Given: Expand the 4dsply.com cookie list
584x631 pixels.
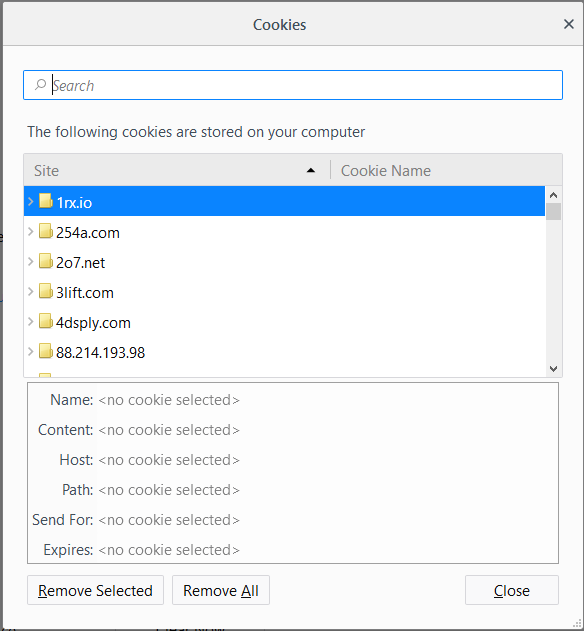Looking at the screenshot, I should point(30,321).
